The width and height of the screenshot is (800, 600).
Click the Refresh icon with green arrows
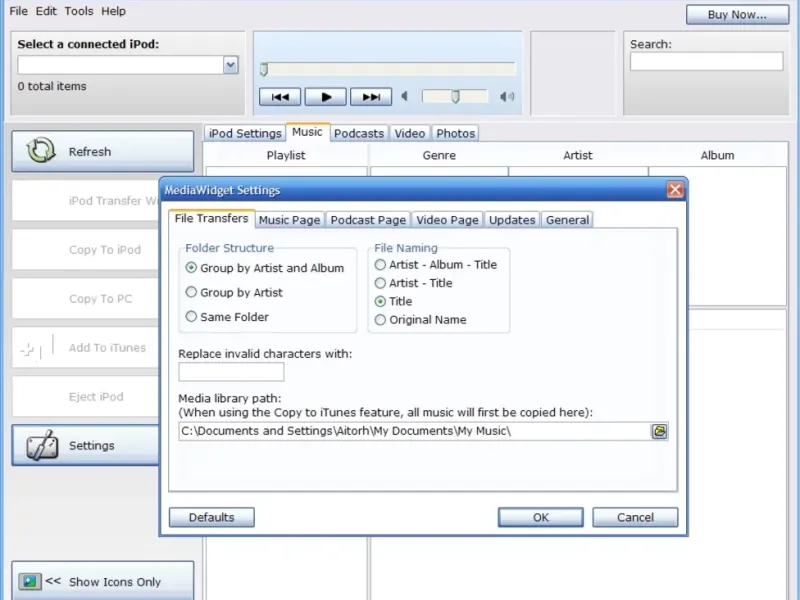[x=41, y=151]
